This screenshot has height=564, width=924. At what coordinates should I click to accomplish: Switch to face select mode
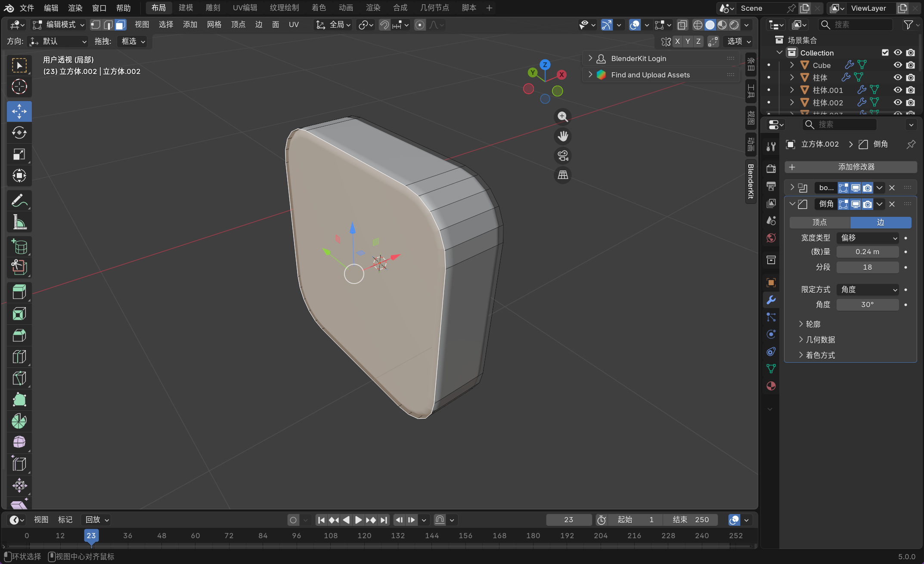(120, 25)
